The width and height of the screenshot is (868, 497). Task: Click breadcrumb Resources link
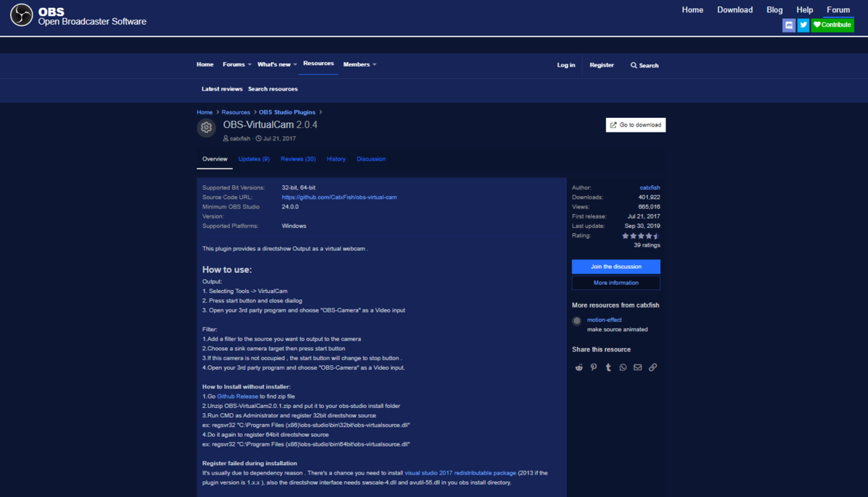[x=236, y=112]
